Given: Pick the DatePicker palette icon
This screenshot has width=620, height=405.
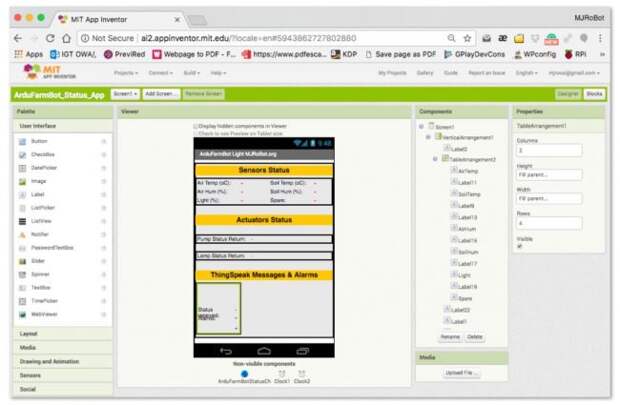Looking at the screenshot, I should coord(23,168).
